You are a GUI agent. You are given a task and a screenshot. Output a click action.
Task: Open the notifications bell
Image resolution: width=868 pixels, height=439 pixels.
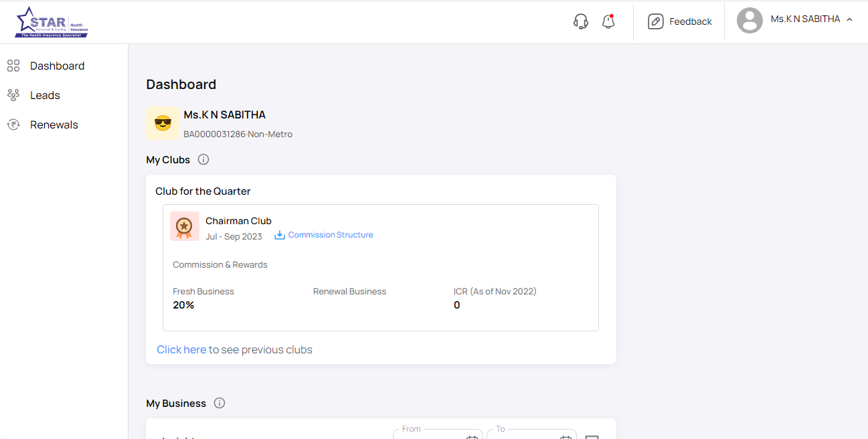(x=608, y=21)
